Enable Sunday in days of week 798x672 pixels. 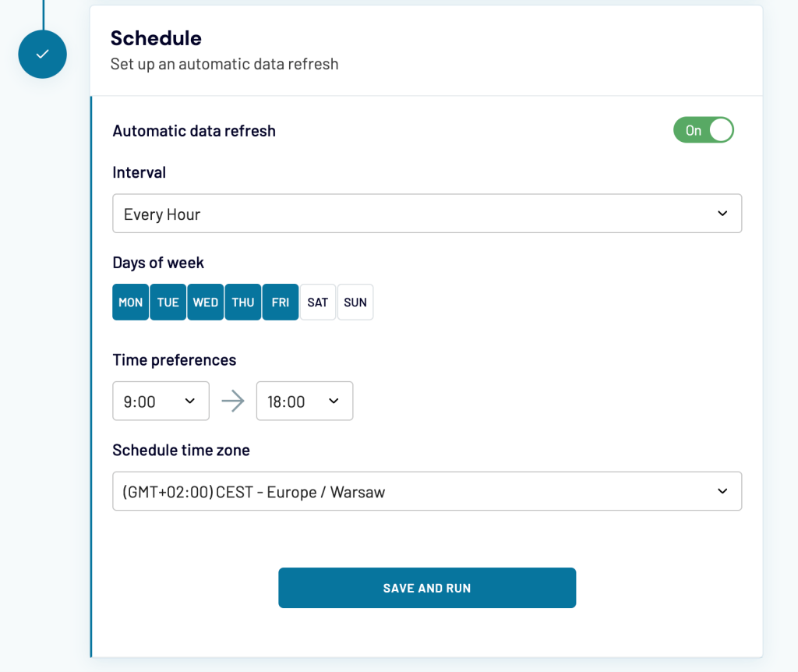point(355,302)
